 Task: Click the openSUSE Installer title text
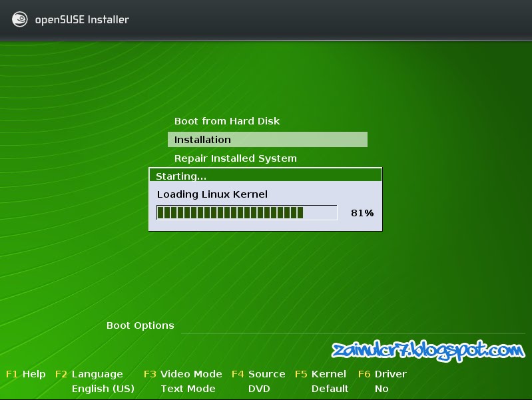coord(82,20)
